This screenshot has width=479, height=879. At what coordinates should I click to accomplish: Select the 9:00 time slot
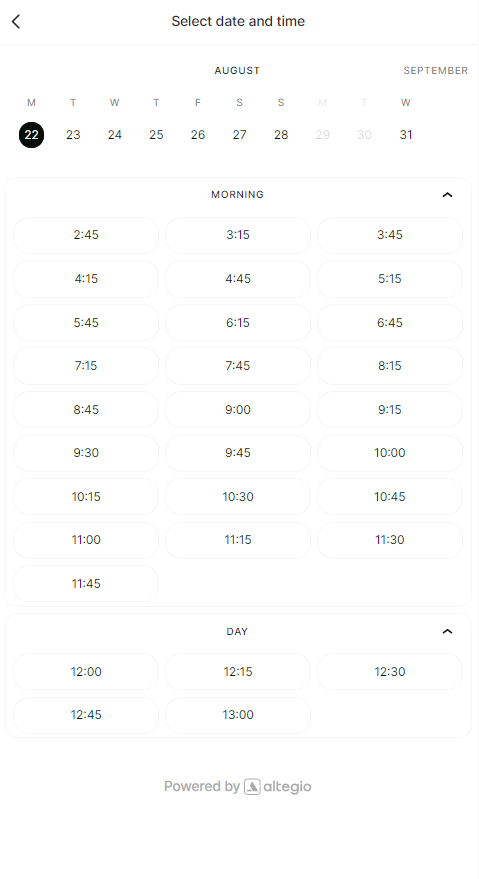[238, 410]
